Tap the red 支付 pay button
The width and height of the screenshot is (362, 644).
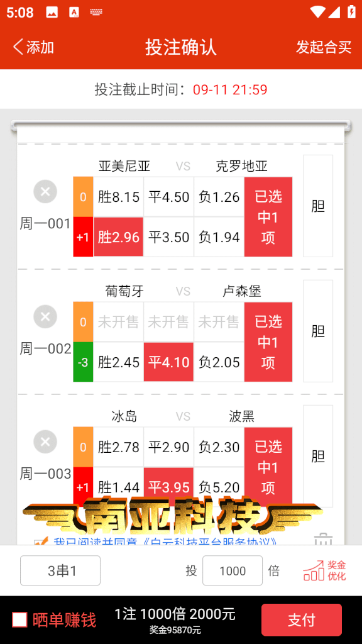click(302, 619)
